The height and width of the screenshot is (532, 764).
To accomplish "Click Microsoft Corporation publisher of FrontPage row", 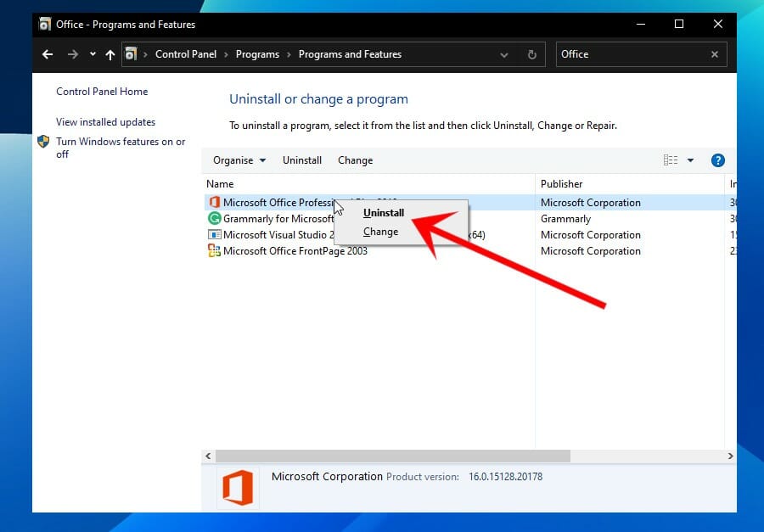I will point(591,251).
